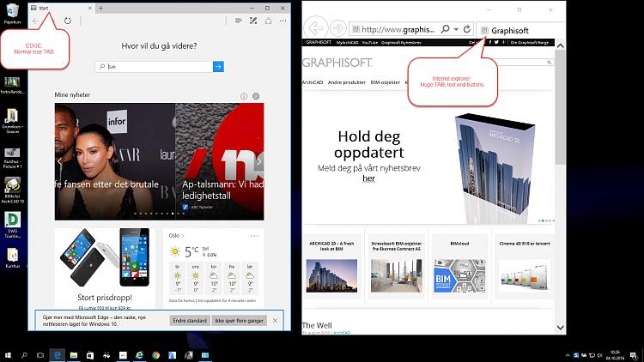Go to previous news carousel slide

60,161
